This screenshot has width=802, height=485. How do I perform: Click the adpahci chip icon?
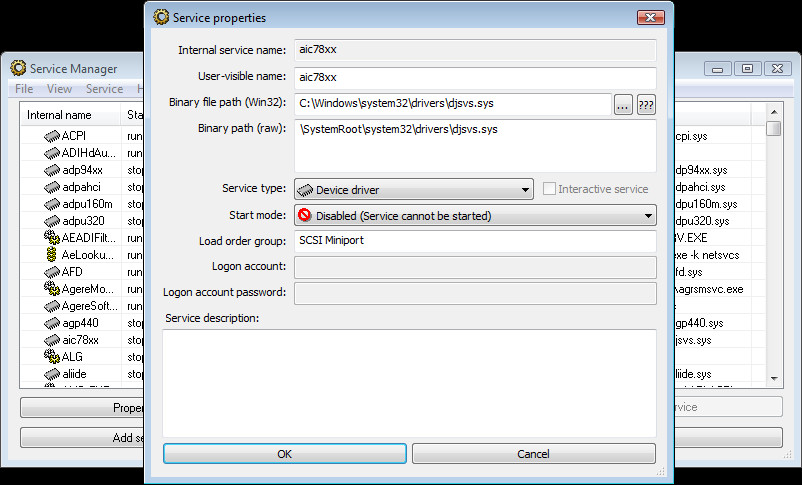tap(52, 187)
